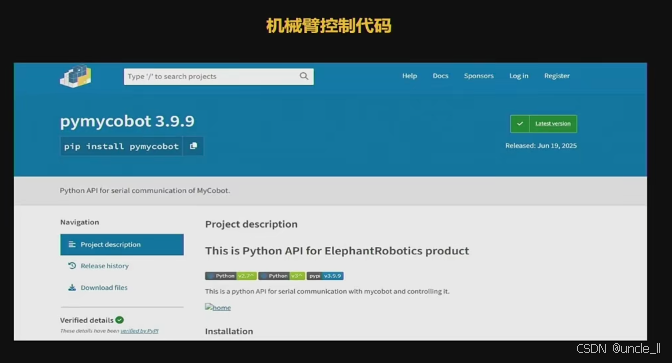Click the Python v2.7 badge
Image resolution: width=672 pixels, height=363 pixels.
point(231,276)
